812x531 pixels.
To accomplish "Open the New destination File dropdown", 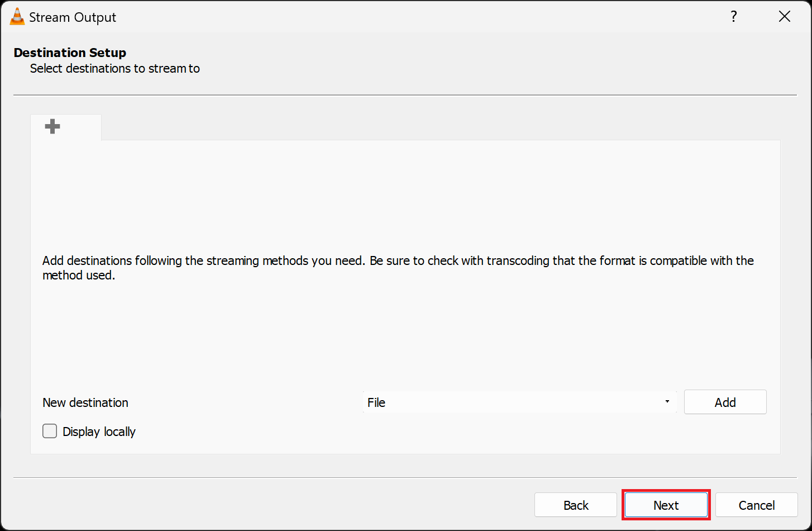I will tap(518, 402).
